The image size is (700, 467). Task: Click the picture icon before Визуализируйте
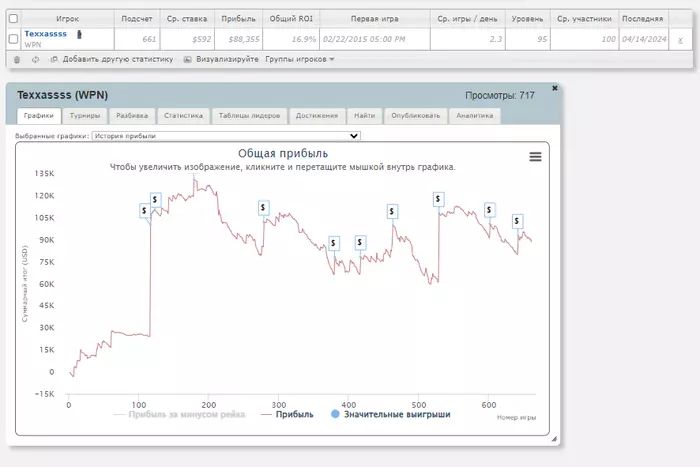pyautogui.click(x=188, y=59)
